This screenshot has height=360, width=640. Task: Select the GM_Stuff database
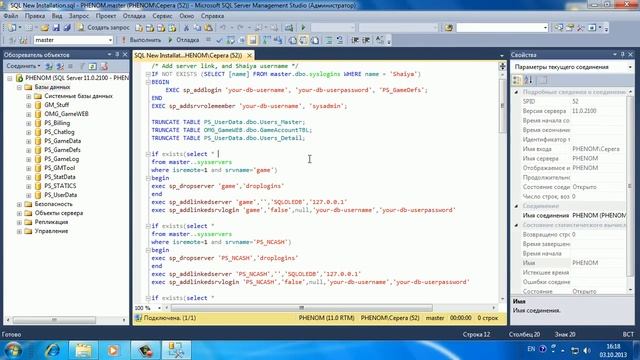pyautogui.click(x=56, y=105)
